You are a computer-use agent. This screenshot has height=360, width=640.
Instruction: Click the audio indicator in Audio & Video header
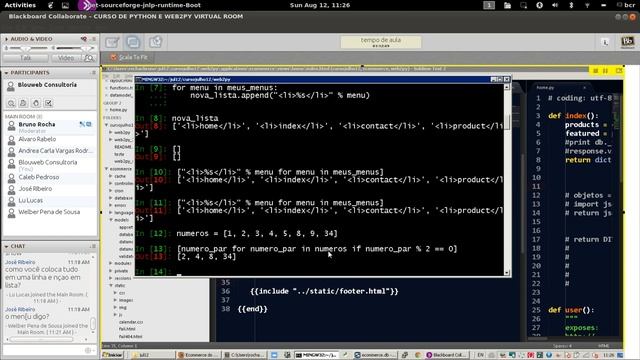coord(84,39)
